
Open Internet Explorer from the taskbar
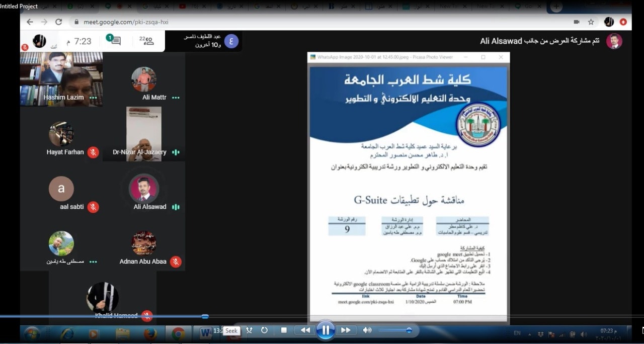pyautogui.click(x=66, y=334)
